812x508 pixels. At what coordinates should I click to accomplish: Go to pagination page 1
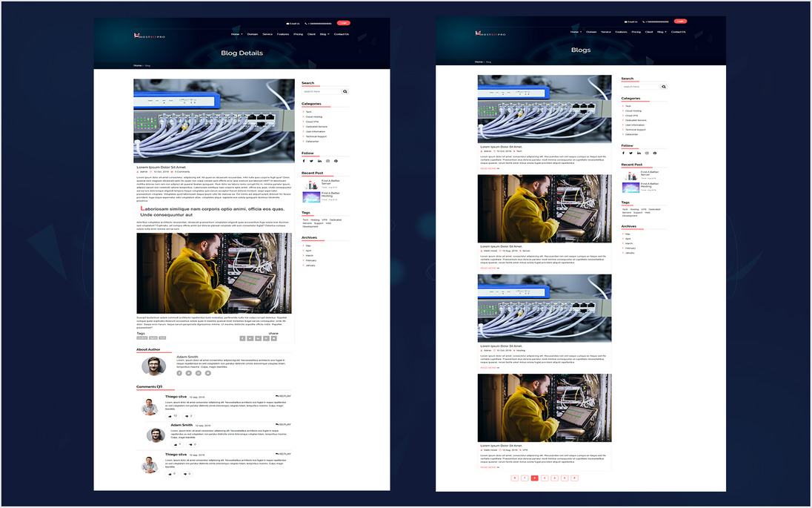(525, 478)
